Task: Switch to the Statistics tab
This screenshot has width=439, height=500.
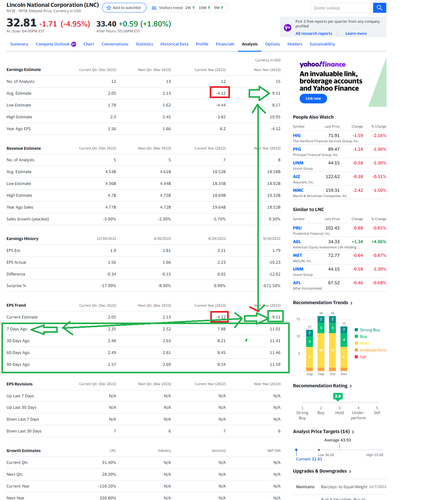Action: tap(144, 44)
